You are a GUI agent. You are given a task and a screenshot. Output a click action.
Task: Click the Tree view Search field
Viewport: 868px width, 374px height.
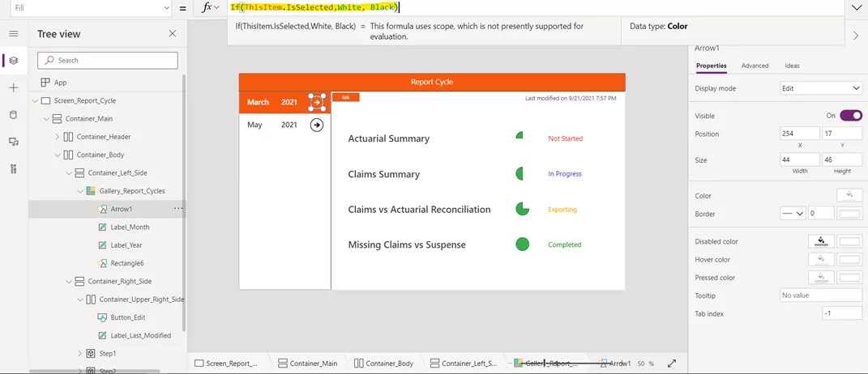[108, 60]
